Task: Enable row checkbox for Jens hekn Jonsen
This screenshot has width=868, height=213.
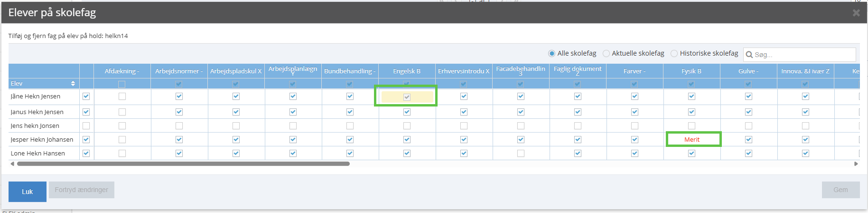Action: click(x=86, y=126)
